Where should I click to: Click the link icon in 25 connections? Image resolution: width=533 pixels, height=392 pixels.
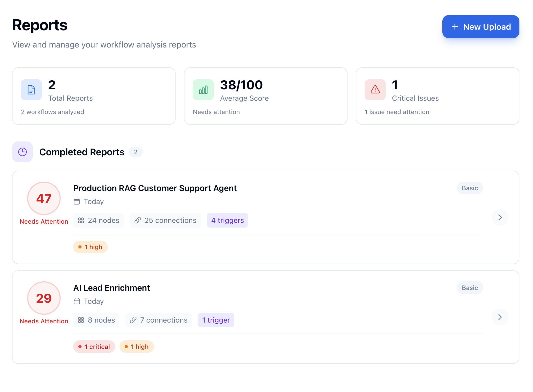(x=138, y=221)
